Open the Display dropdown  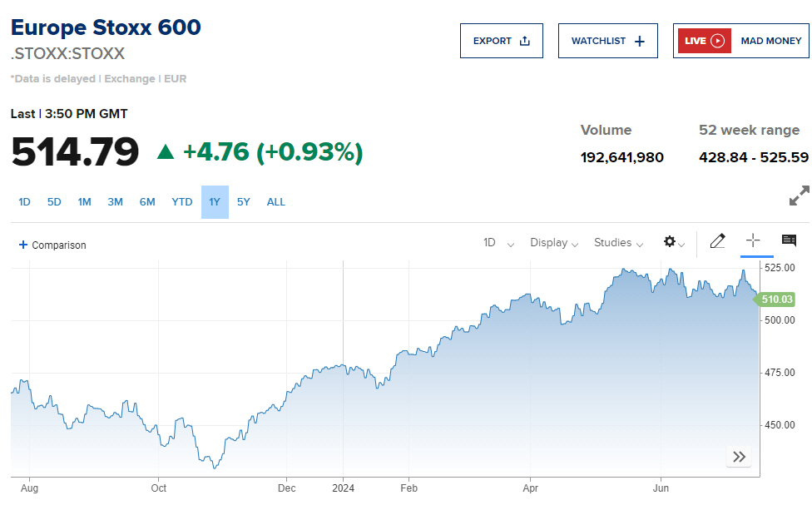(x=553, y=243)
